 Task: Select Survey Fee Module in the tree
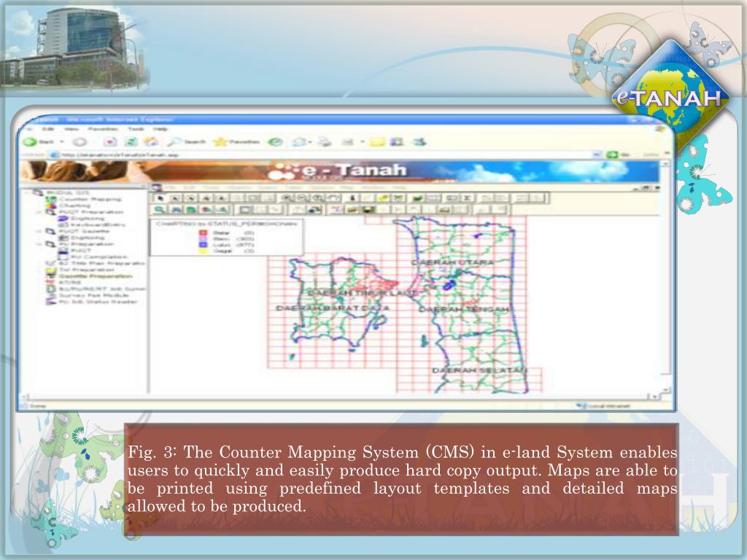click(94, 295)
